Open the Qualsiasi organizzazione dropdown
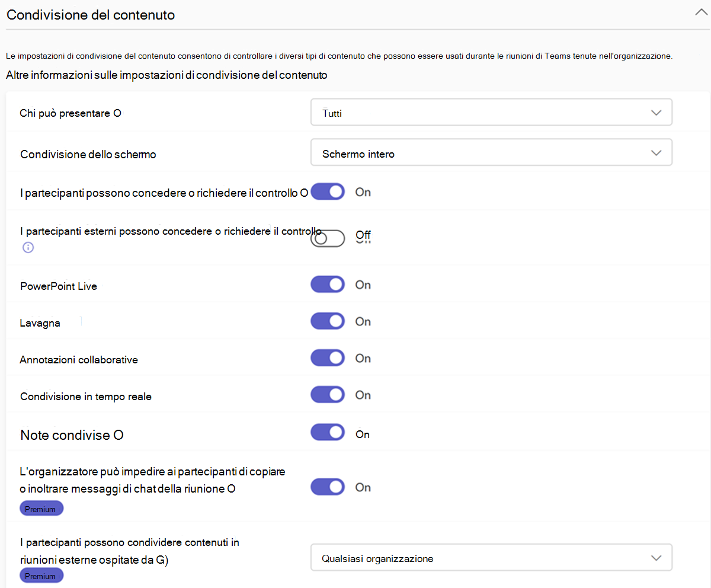The width and height of the screenshot is (711, 588). click(x=491, y=558)
